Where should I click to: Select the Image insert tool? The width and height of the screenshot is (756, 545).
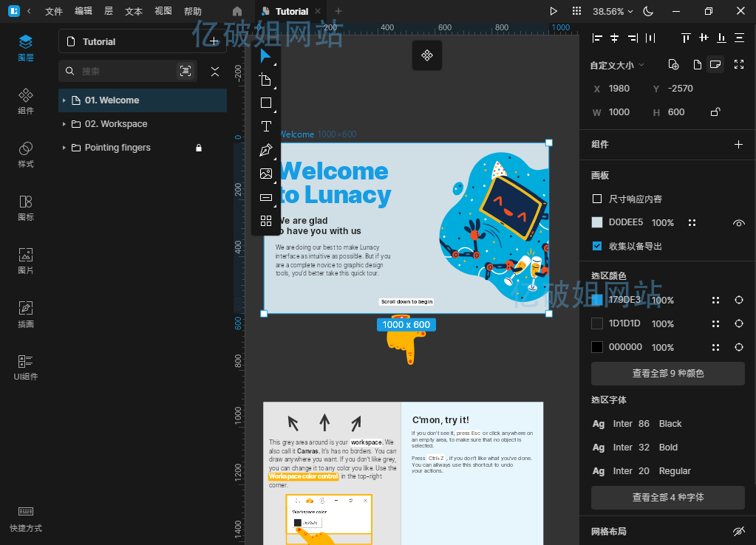point(266,174)
